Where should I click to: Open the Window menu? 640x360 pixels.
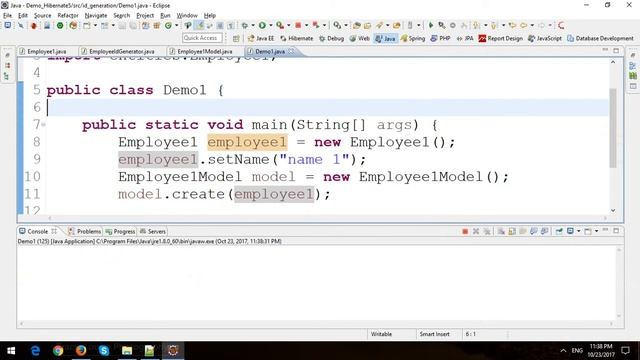(x=187, y=16)
